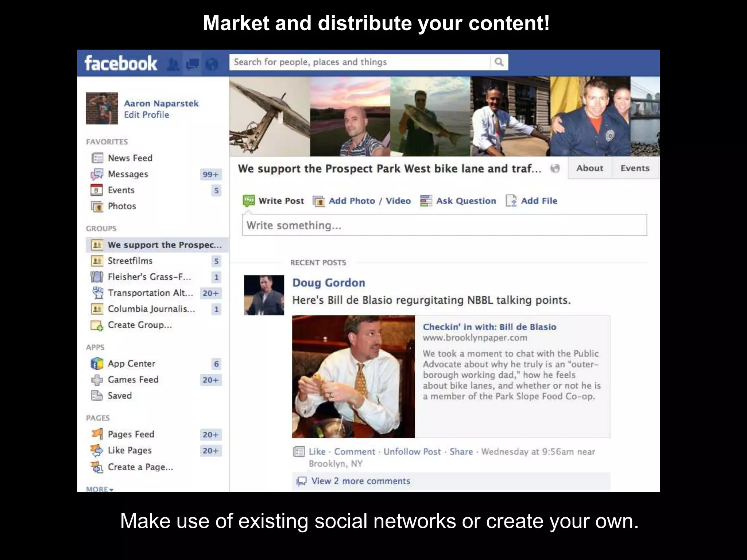Click Comment under the post
This screenshot has height=560, width=747.
[355, 452]
